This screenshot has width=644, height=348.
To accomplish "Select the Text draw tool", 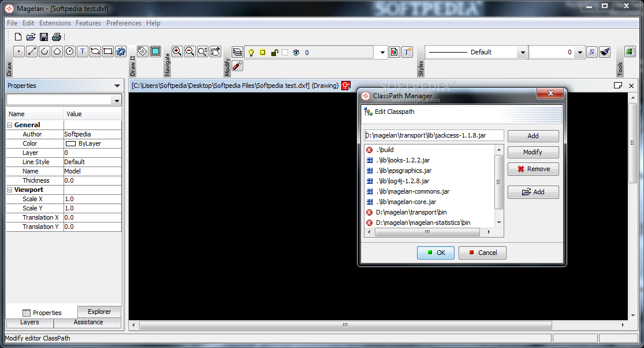I will (x=83, y=51).
